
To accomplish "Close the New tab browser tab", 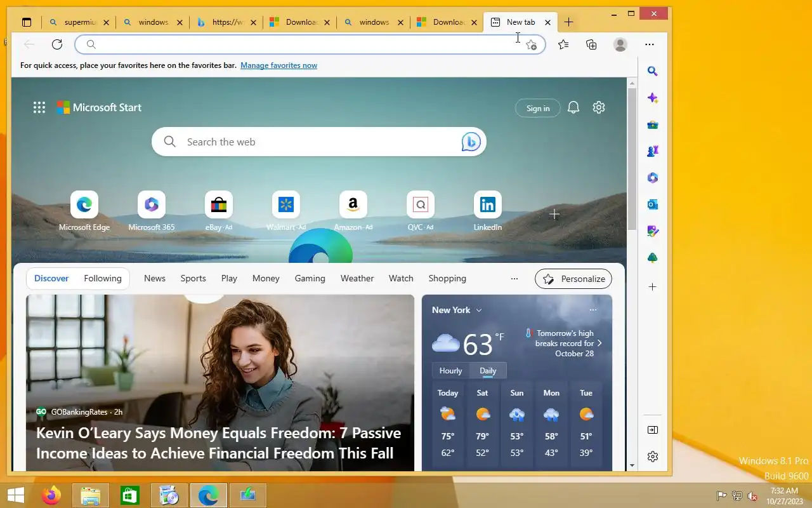I will (547, 22).
